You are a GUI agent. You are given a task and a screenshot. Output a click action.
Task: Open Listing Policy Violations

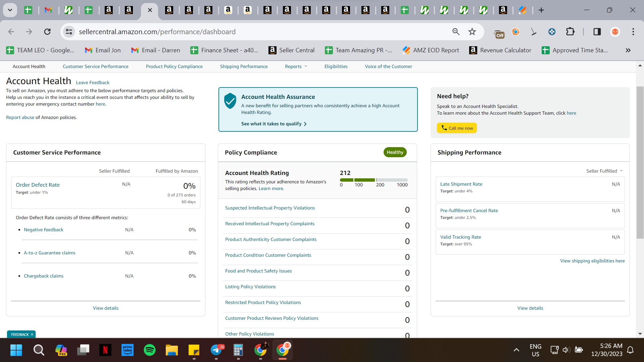[250, 287]
